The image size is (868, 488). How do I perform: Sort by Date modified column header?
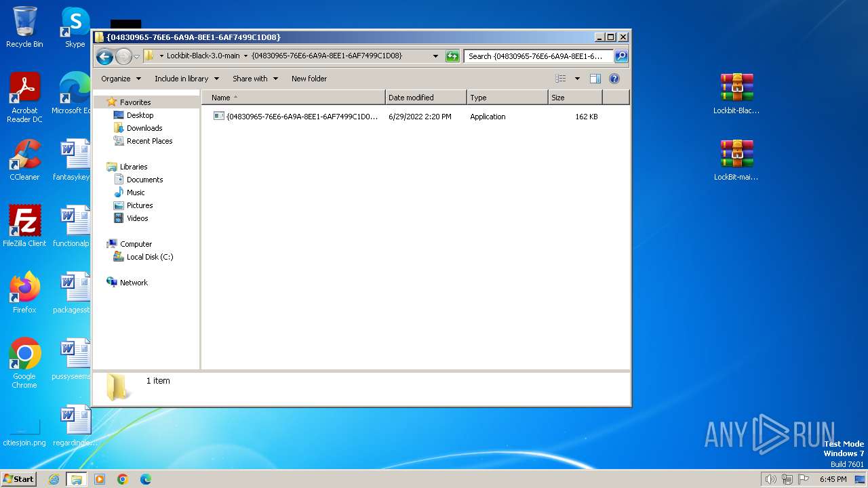[426, 98]
